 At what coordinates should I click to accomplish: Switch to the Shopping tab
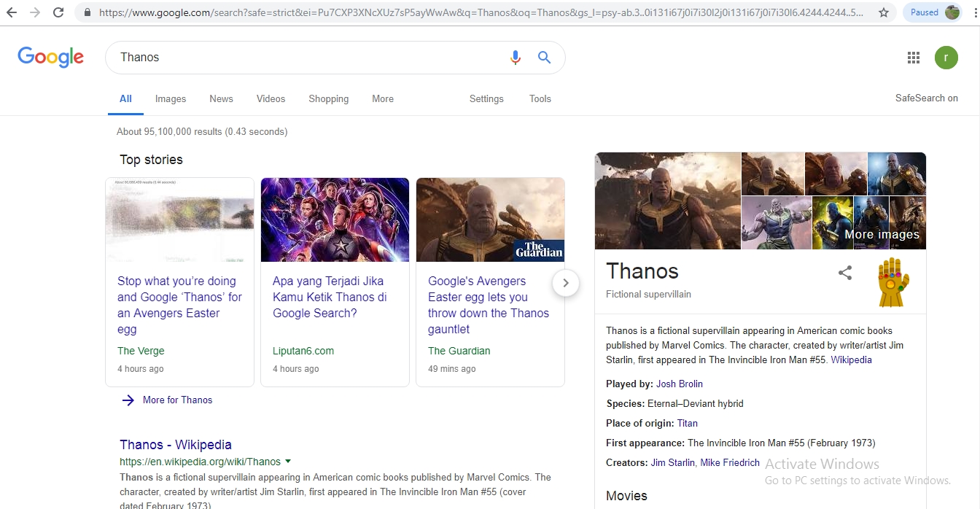coord(328,98)
